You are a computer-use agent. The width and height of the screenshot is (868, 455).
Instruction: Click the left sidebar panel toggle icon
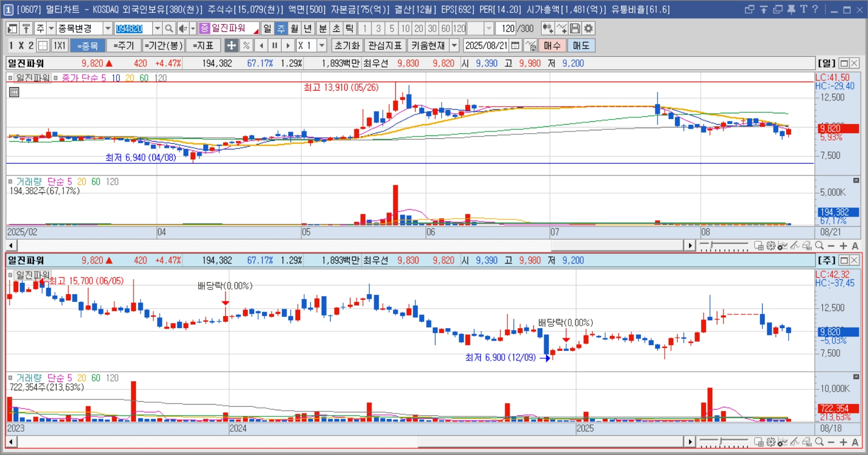click(x=12, y=28)
